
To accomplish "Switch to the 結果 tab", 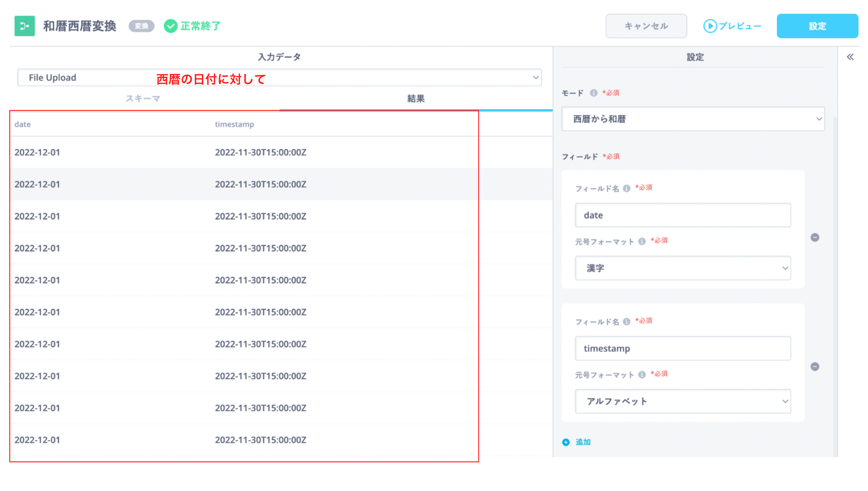I will [x=416, y=99].
